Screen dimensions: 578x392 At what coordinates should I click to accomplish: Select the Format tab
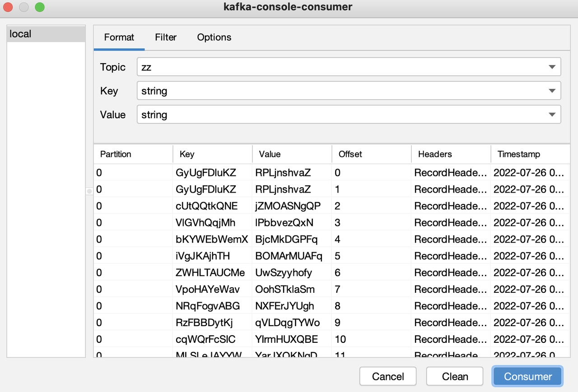tap(119, 37)
